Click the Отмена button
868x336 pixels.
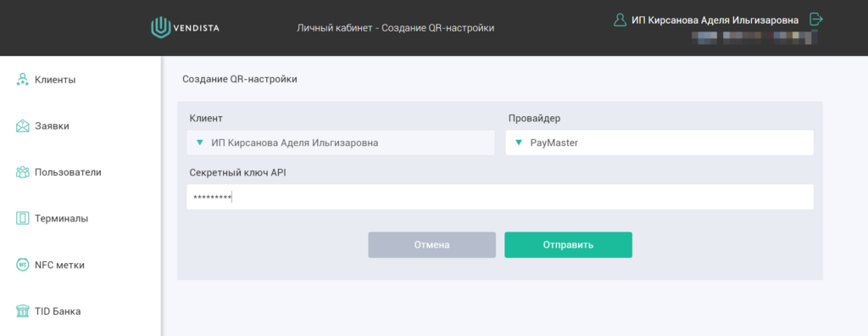(431, 245)
